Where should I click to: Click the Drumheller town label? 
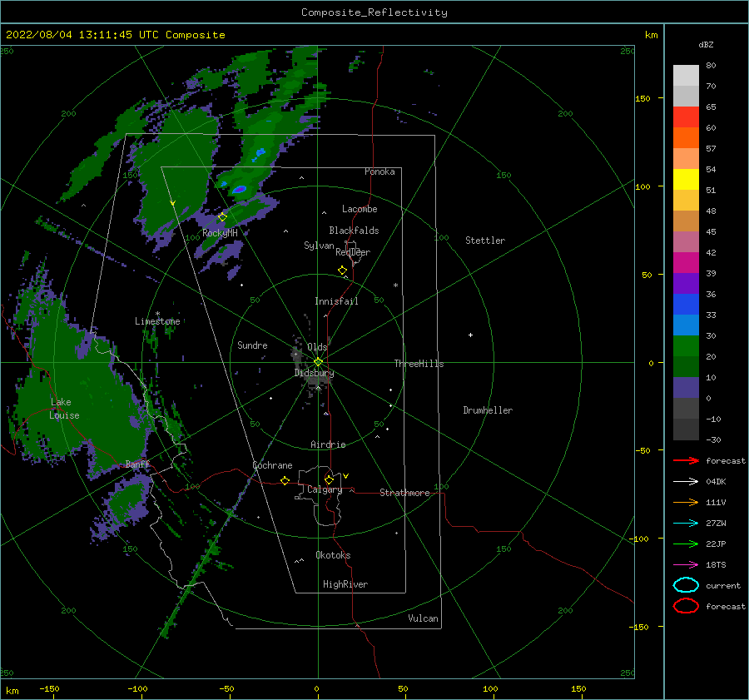coord(488,410)
